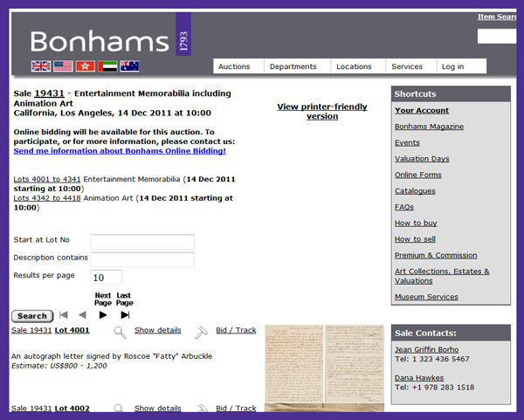
Task: Open Lots 4001 to 4341 link
Action: tap(47, 179)
